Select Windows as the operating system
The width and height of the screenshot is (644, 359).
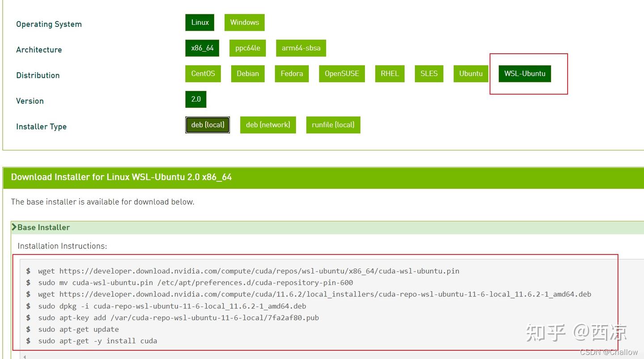pos(244,22)
